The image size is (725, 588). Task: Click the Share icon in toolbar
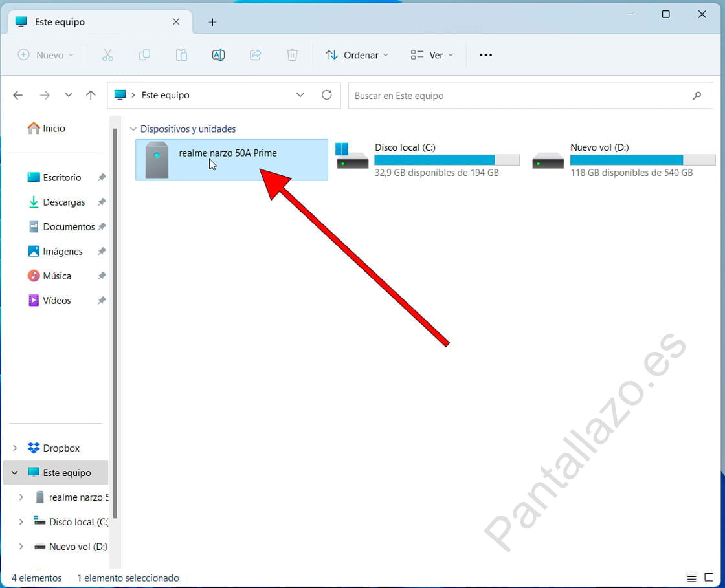coord(255,55)
